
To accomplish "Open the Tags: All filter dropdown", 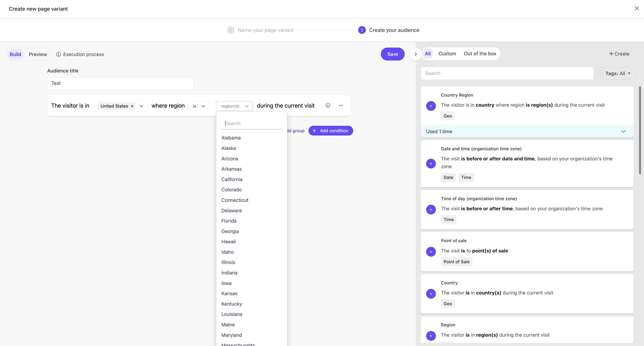I will coord(618,73).
